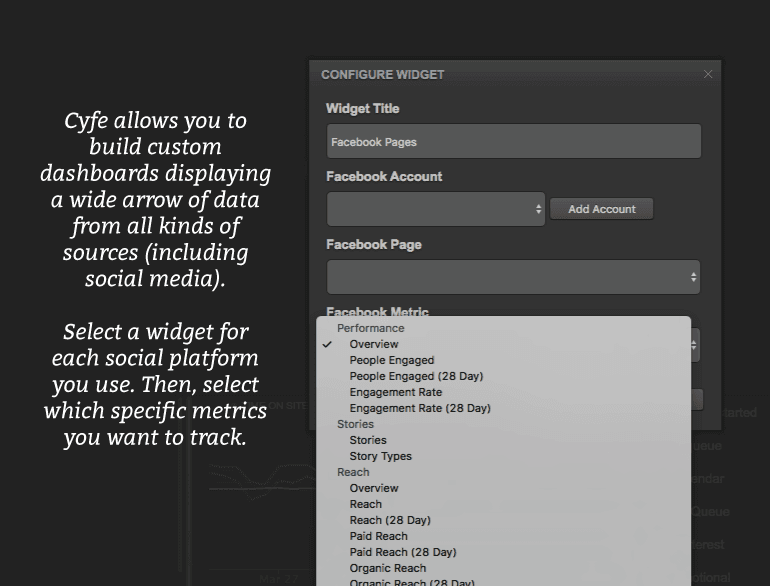The image size is (770, 586).
Task: Open the Facebook Page dropdown
Action: 513,277
